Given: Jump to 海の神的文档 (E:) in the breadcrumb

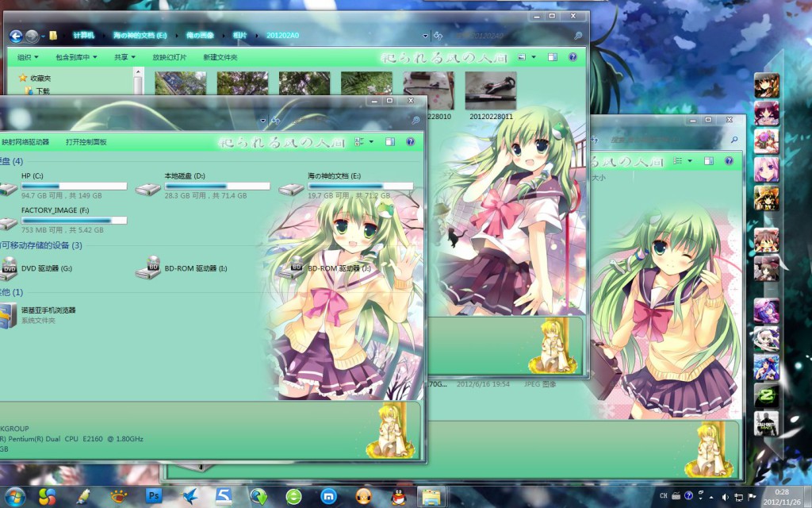Looking at the screenshot, I should point(140,35).
